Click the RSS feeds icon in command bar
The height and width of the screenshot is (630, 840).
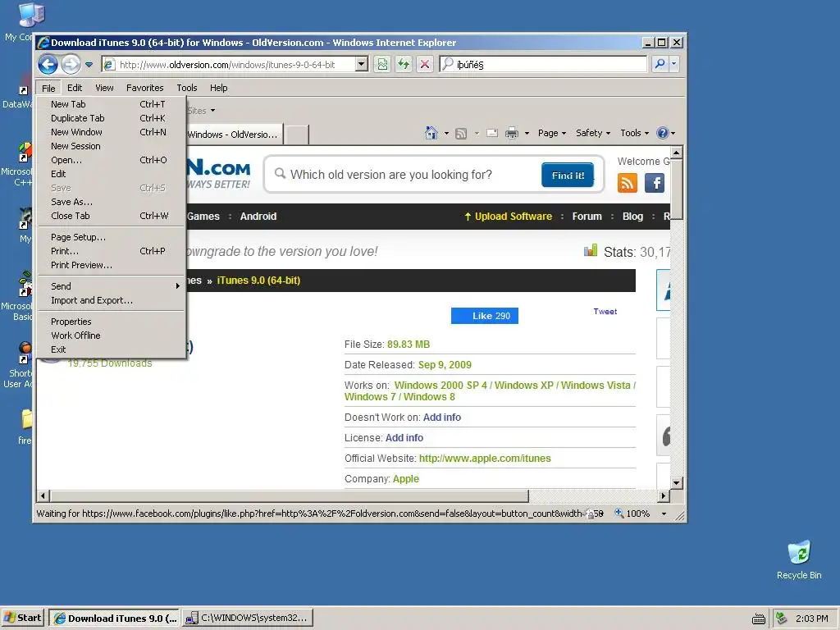[461, 133]
